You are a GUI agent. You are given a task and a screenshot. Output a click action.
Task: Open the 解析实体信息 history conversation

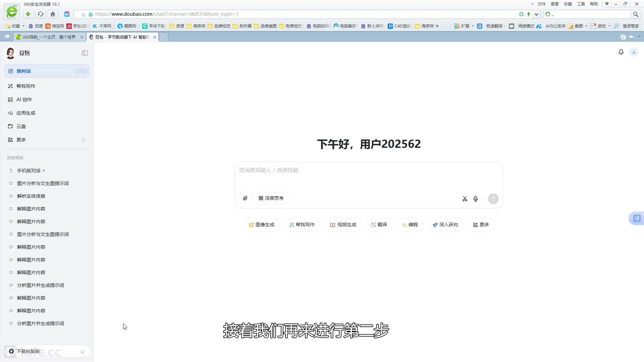[x=47, y=196]
